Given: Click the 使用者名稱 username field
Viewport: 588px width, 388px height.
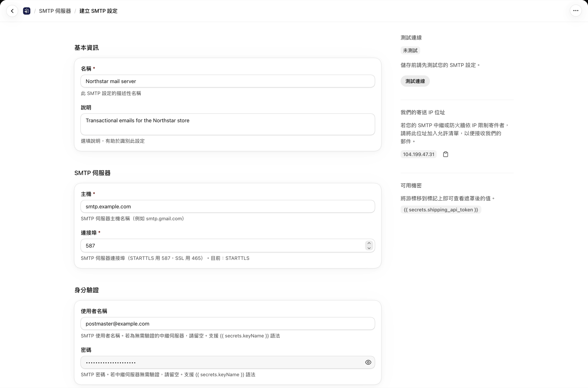Looking at the screenshot, I should (228, 324).
